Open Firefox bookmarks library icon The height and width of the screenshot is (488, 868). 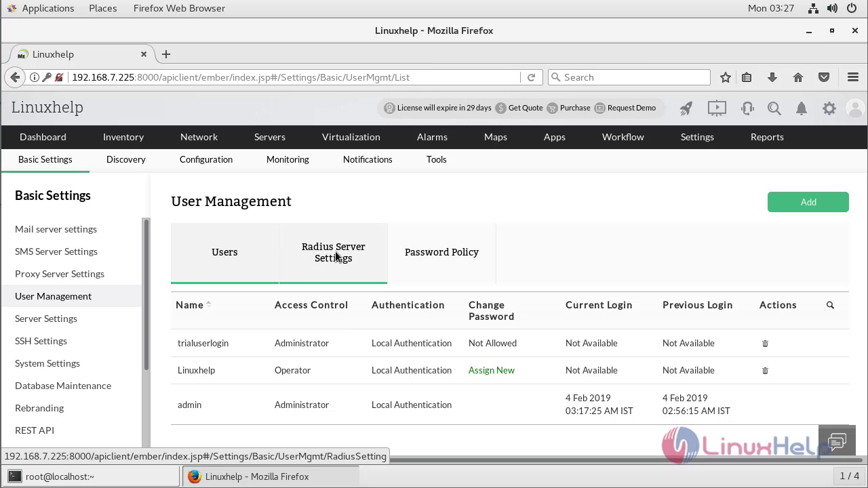[x=747, y=77]
